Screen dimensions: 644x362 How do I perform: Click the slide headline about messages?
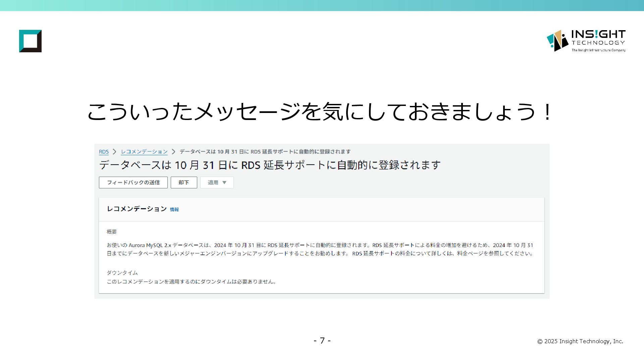tap(319, 112)
